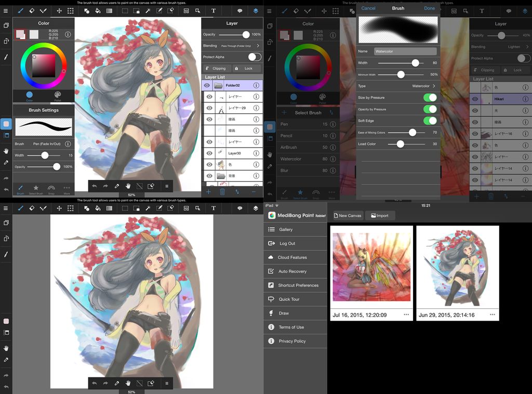Click the Load Color slider handle
Viewport: 532px width, 394px height.
click(x=401, y=144)
